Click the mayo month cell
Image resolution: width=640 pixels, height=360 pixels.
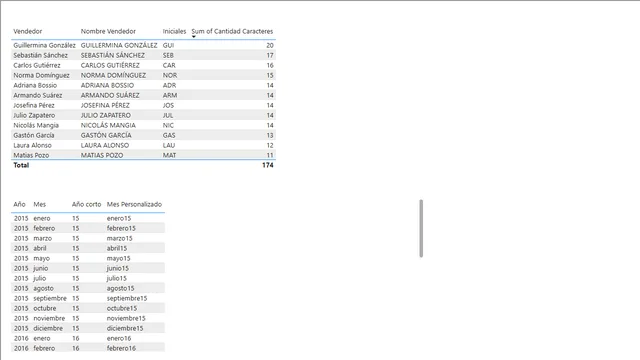[x=41, y=258]
